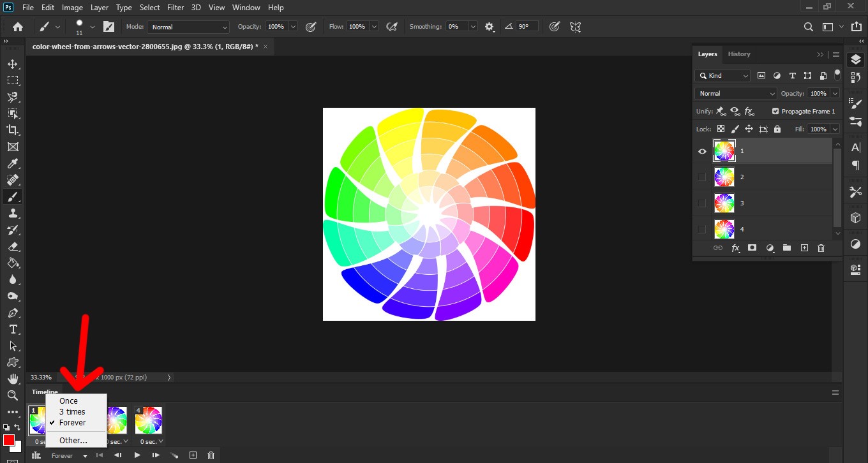
Task: Uncheck the Propagate Frame 1 checkbox
Action: tap(775, 111)
